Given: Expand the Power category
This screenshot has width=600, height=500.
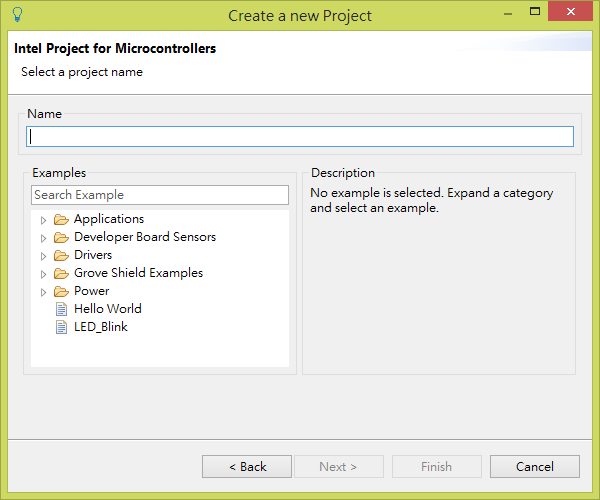Looking at the screenshot, I should [43, 292].
